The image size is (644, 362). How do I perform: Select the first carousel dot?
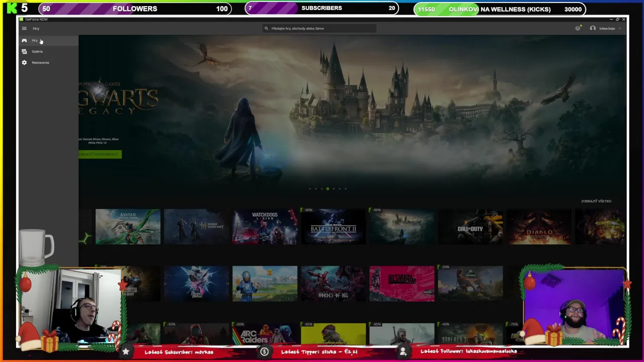pyautogui.click(x=310, y=189)
